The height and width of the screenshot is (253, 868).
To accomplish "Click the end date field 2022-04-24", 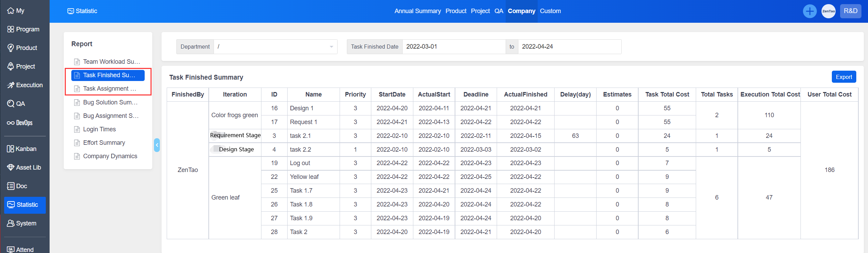I will [x=569, y=47].
